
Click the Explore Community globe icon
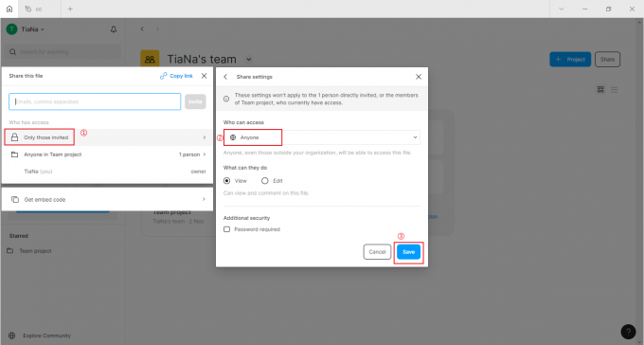[x=12, y=336]
